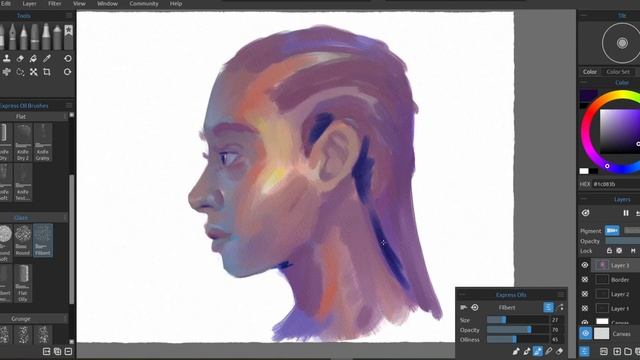Open the Filter menu

55,4
